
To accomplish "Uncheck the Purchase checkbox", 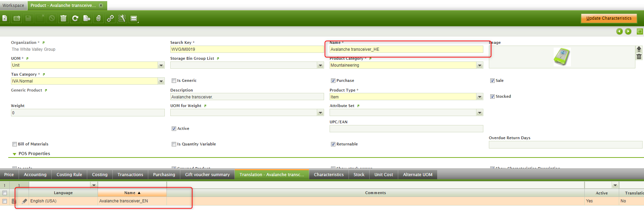I will click(x=333, y=81).
